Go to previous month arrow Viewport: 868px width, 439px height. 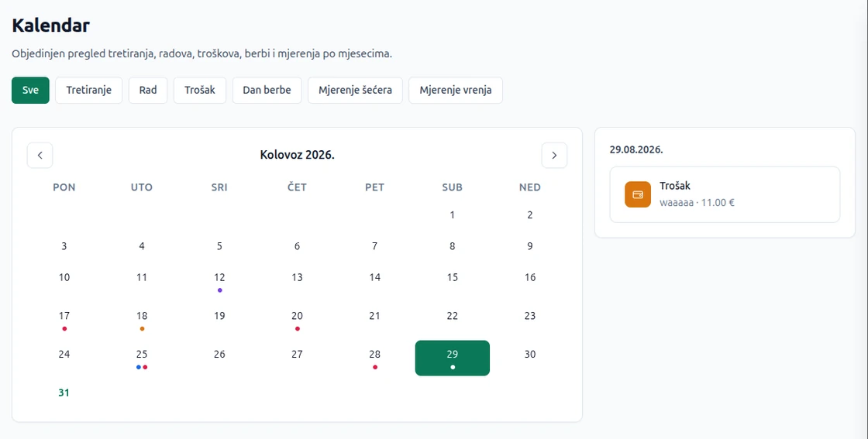[x=40, y=156]
